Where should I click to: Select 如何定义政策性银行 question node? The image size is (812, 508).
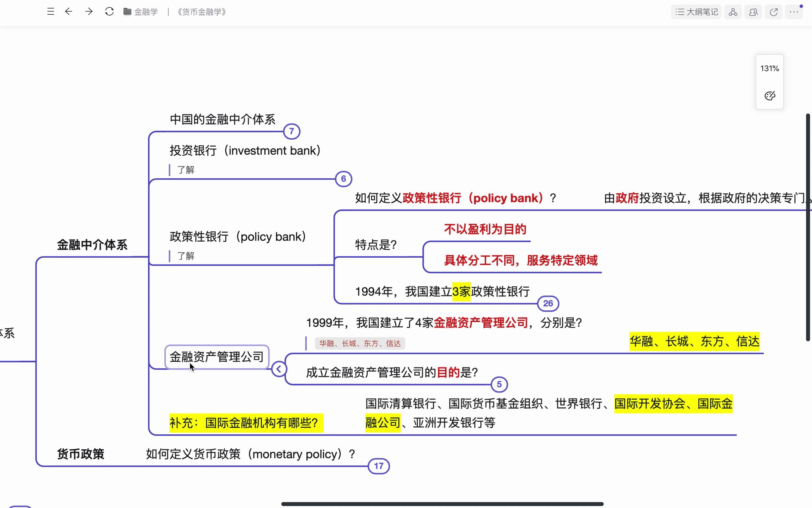[456, 198]
